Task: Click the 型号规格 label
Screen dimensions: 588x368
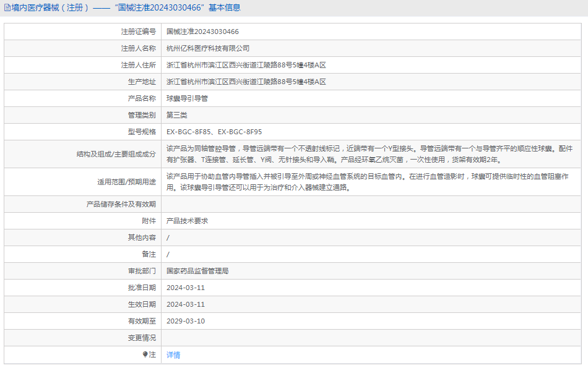Action: [x=142, y=132]
